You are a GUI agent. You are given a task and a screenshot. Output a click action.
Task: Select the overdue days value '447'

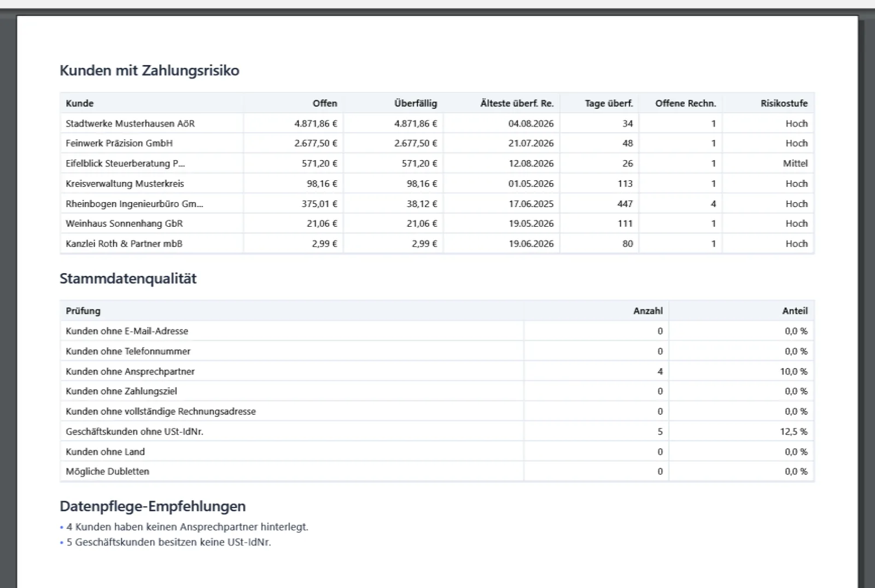tap(625, 204)
